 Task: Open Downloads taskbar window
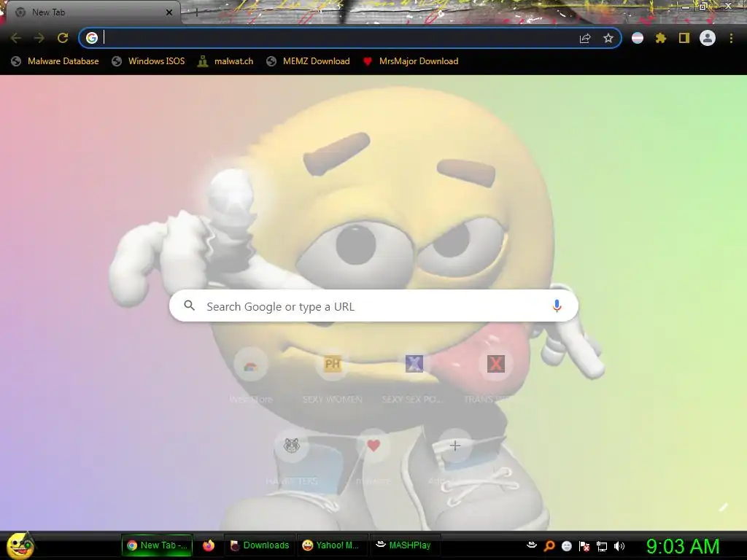pos(260,545)
